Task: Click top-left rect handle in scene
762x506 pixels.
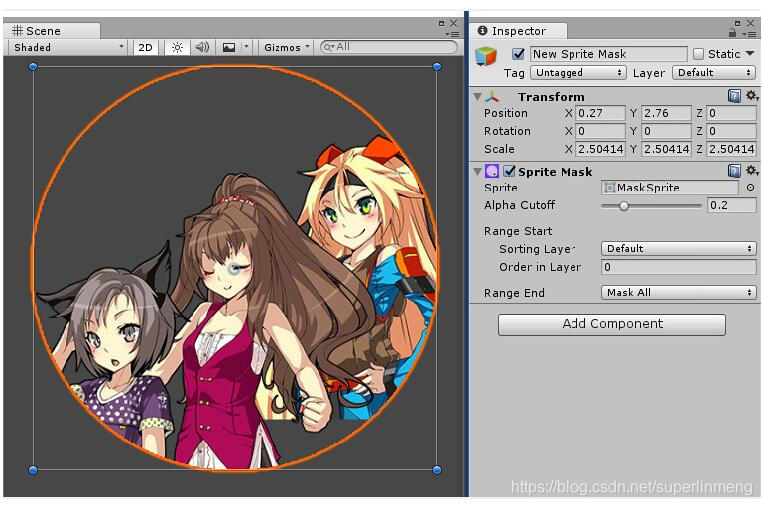Action: tap(33, 67)
